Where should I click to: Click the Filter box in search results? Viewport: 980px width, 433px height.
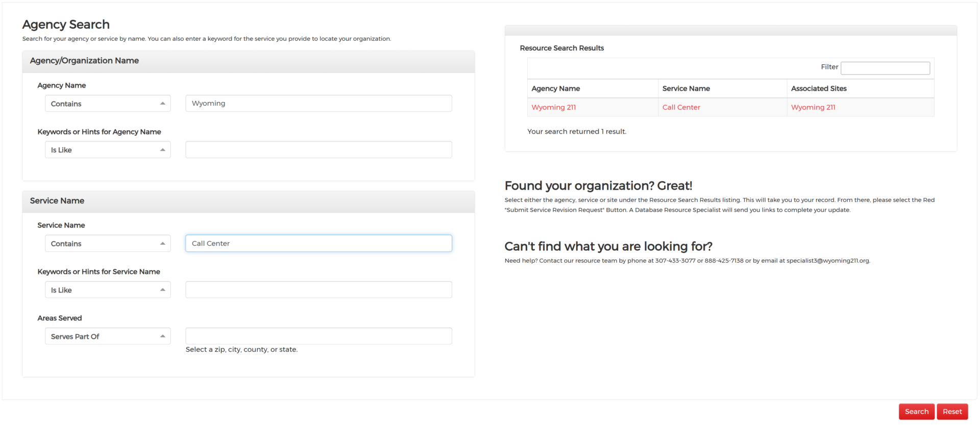(885, 68)
